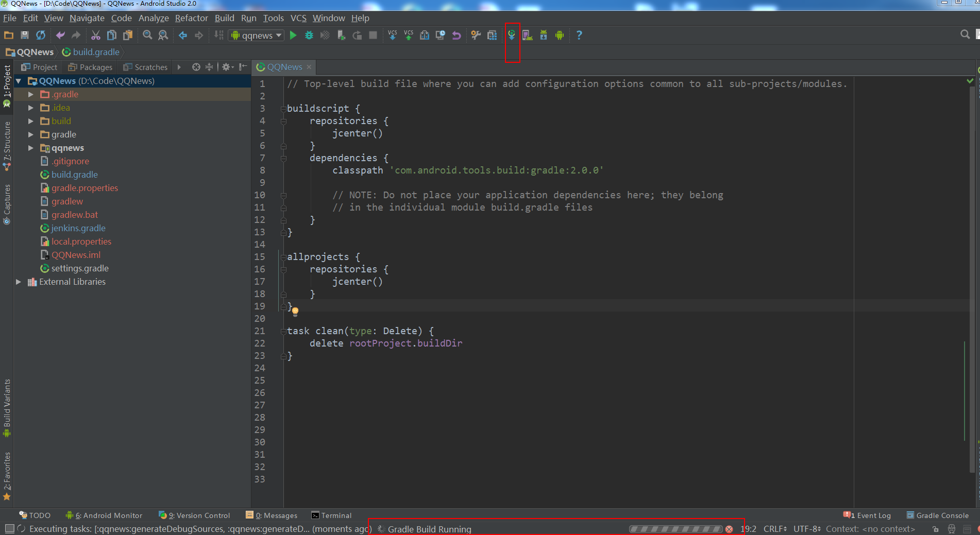Click the search everywhere magnifier at top right

click(x=965, y=34)
